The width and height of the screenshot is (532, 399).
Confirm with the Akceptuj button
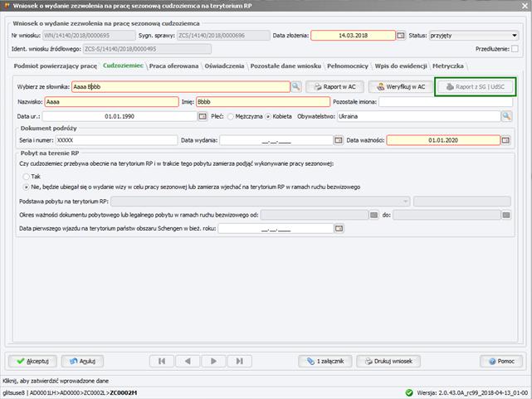32,361
